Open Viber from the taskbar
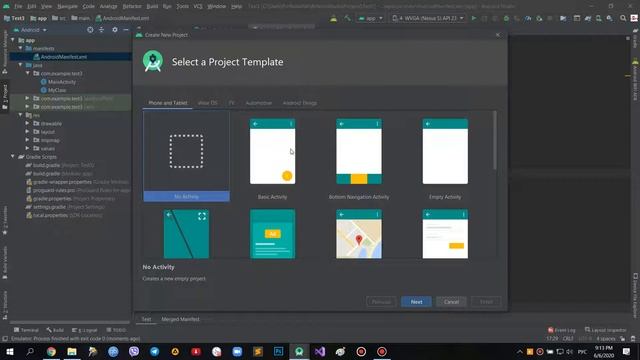This screenshot has height=360, width=640. pos(133,351)
